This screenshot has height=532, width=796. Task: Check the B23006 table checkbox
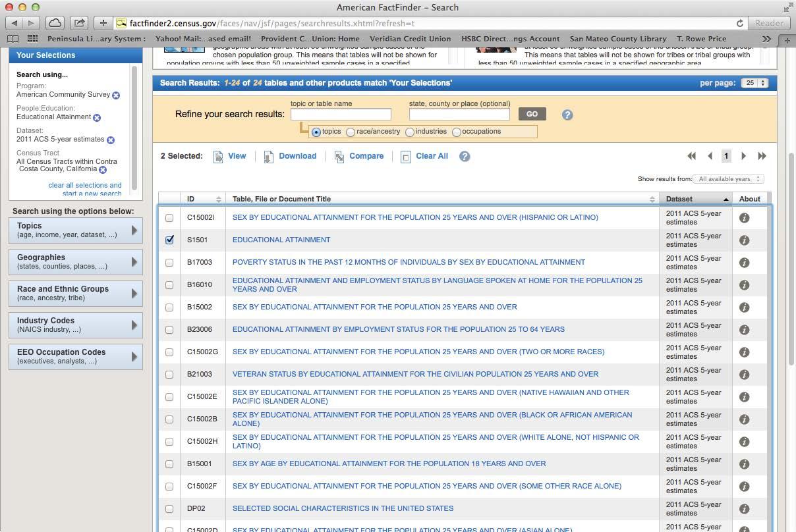pyautogui.click(x=169, y=330)
